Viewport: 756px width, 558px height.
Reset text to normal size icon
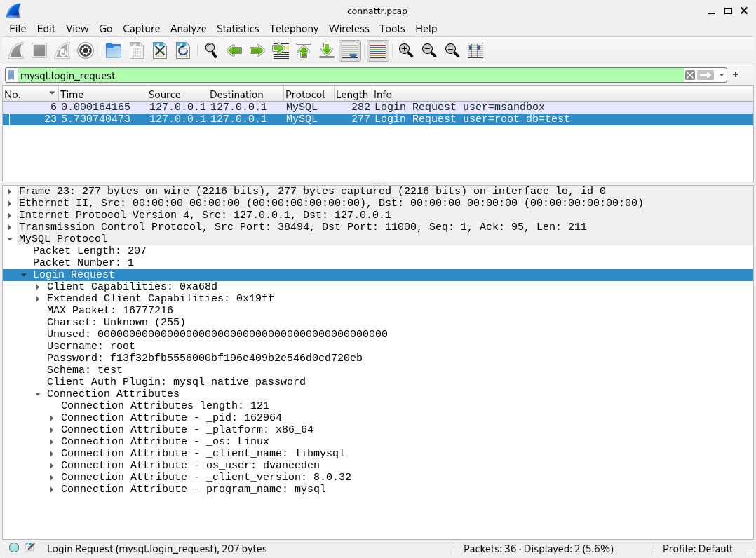(x=452, y=50)
